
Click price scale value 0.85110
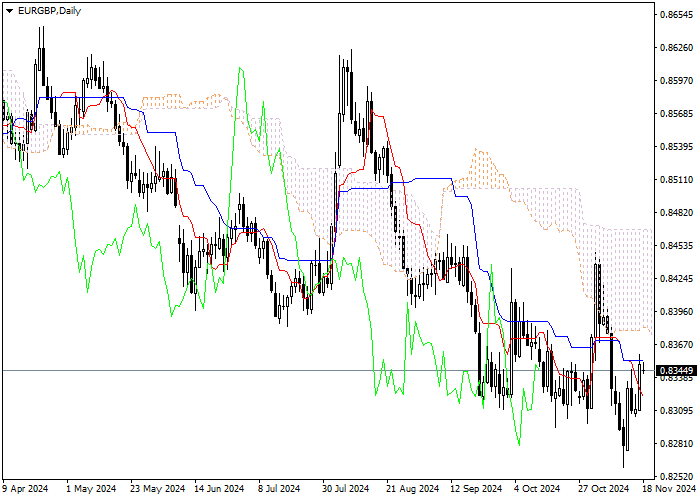click(x=677, y=180)
